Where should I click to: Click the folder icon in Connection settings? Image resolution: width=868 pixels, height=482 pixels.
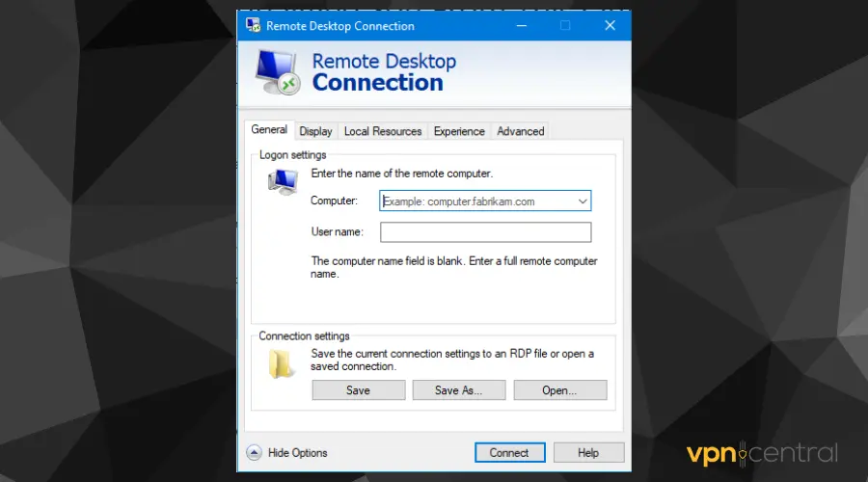click(x=281, y=364)
